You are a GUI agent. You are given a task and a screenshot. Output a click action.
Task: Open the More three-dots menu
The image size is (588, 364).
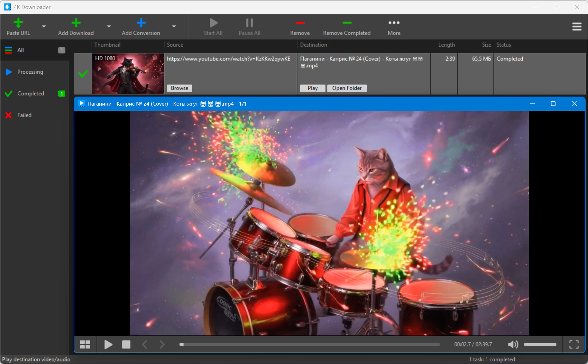click(394, 23)
